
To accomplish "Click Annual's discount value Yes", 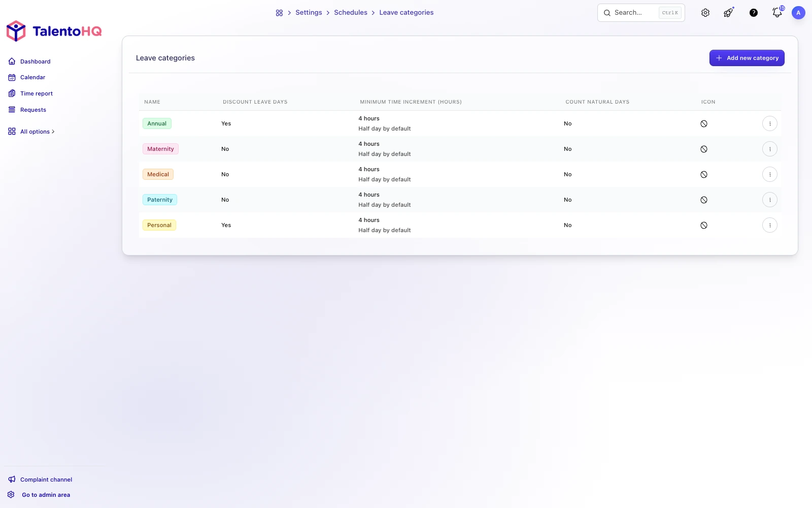I will tap(226, 123).
